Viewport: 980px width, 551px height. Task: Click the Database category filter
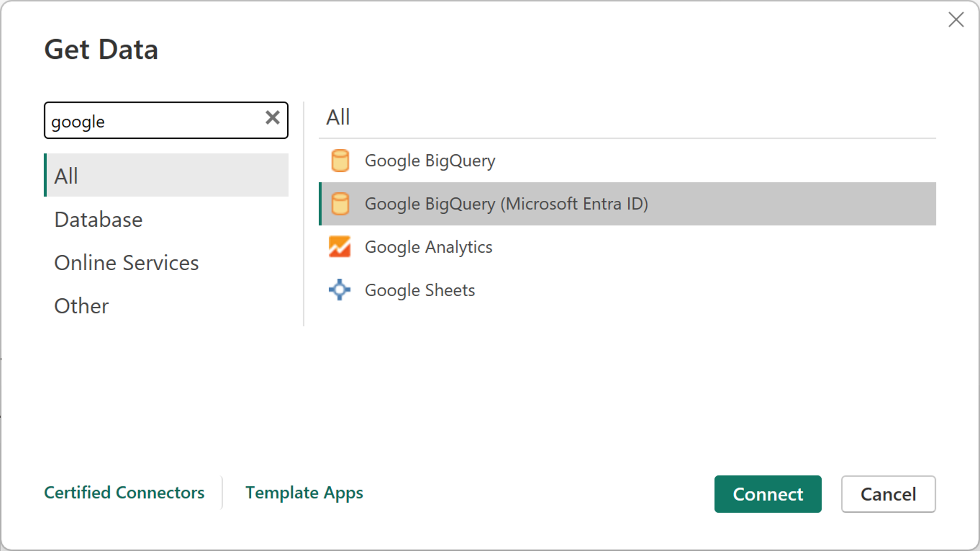98,219
